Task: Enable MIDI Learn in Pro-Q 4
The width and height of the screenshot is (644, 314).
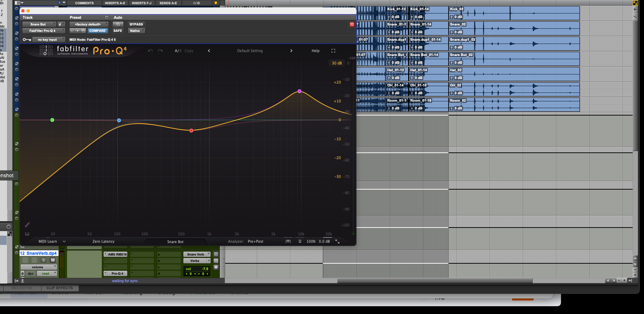Action: pos(48,241)
